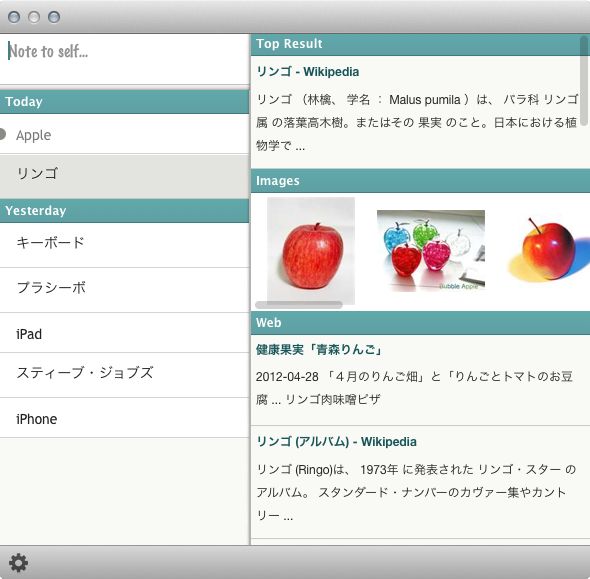Select the iPad note
The image size is (590, 579).
(125, 333)
